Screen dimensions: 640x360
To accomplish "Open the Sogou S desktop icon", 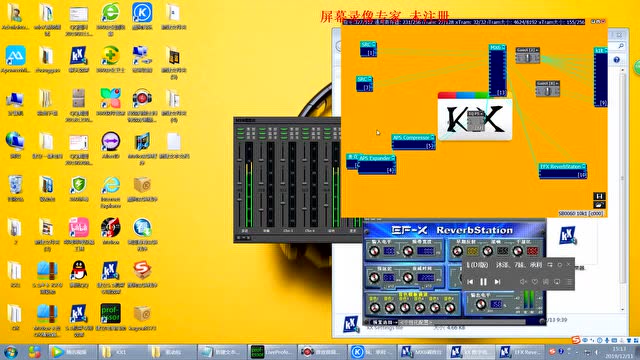I will (x=142, y=273).
